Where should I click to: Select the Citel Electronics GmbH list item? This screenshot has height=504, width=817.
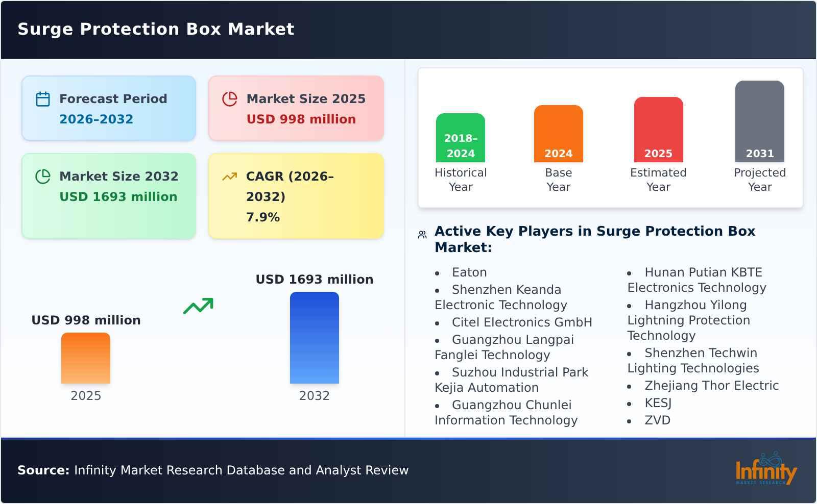522,322
